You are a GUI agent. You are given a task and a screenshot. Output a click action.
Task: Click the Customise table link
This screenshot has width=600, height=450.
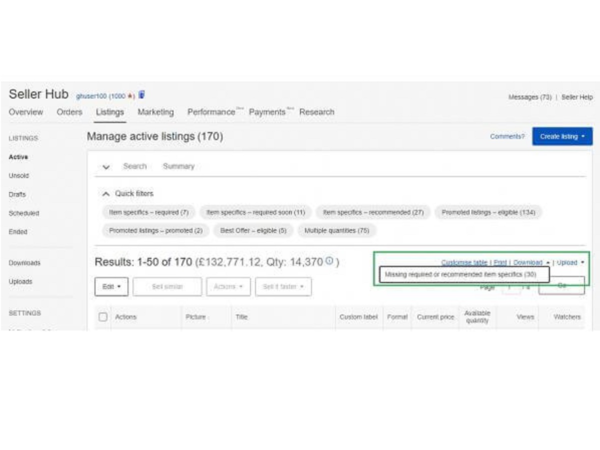(464, 262)
